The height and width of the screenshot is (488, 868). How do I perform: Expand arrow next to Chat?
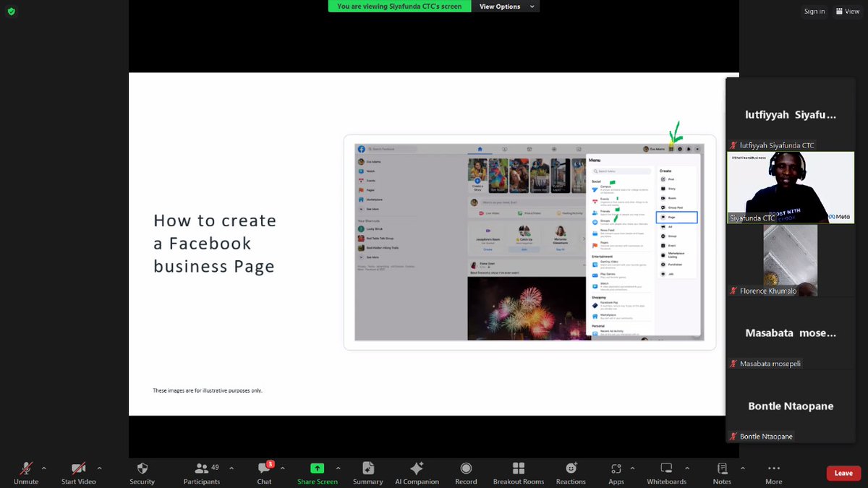click(x=282, y=468)
